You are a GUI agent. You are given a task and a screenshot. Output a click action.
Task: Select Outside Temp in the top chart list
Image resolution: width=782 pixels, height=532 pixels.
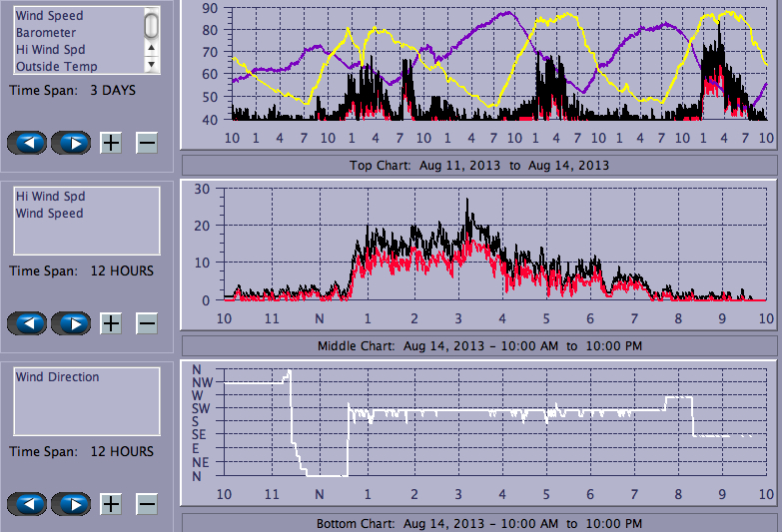[x=56, y=67]
